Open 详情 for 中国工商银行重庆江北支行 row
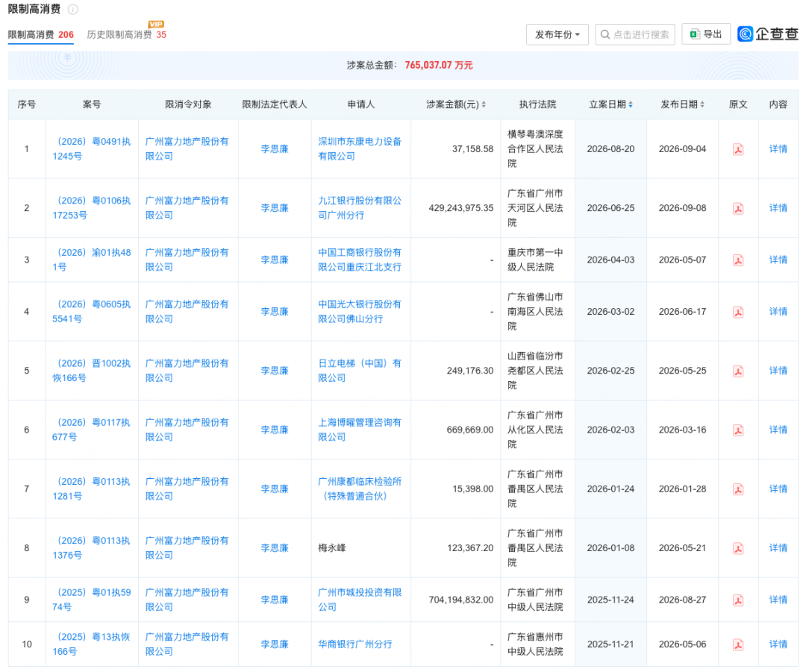Viewport: 806px width, 672px height. click(778, 260)
